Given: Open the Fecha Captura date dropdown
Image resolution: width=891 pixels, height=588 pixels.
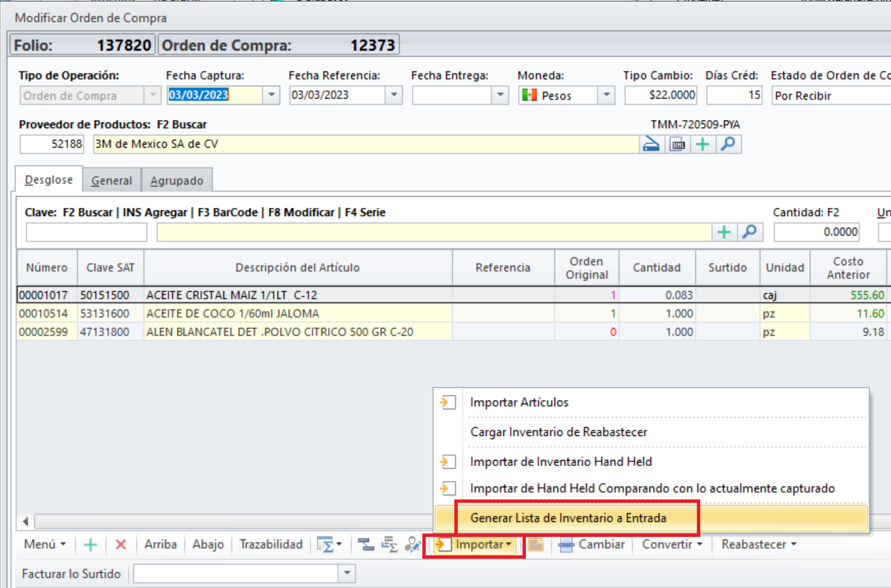Looking at the screenshot, I should (x=272, y=95).
